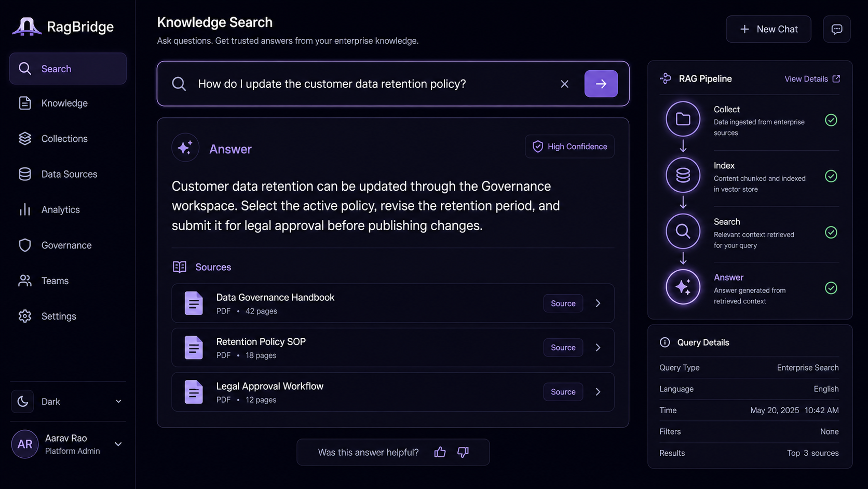Start a New Chat

tap(768, 29)
